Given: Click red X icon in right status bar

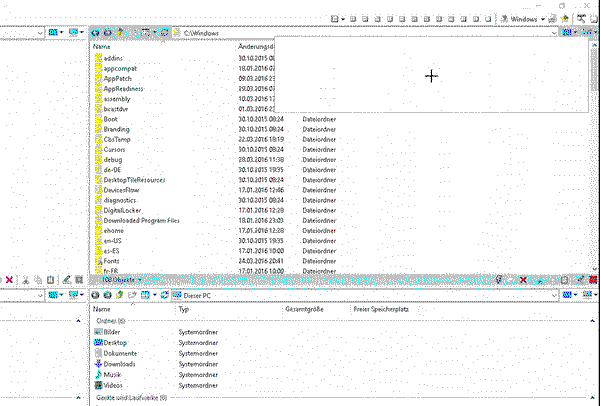Looking at the screenshot, I should [523, 280].
